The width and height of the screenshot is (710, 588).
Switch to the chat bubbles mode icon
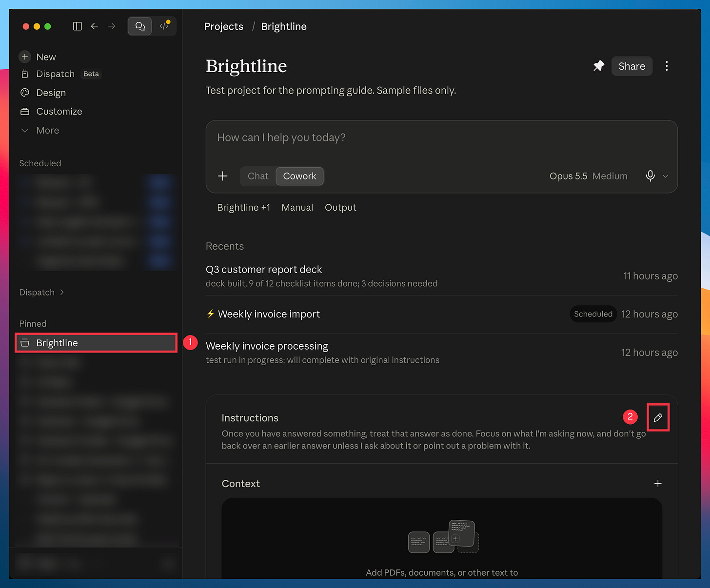click(x=140, y=26)
